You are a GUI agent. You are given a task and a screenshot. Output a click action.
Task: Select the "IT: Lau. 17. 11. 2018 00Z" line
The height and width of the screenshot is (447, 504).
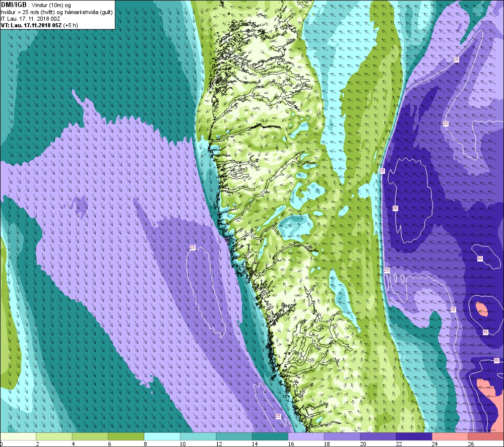(x=31, y=19)
